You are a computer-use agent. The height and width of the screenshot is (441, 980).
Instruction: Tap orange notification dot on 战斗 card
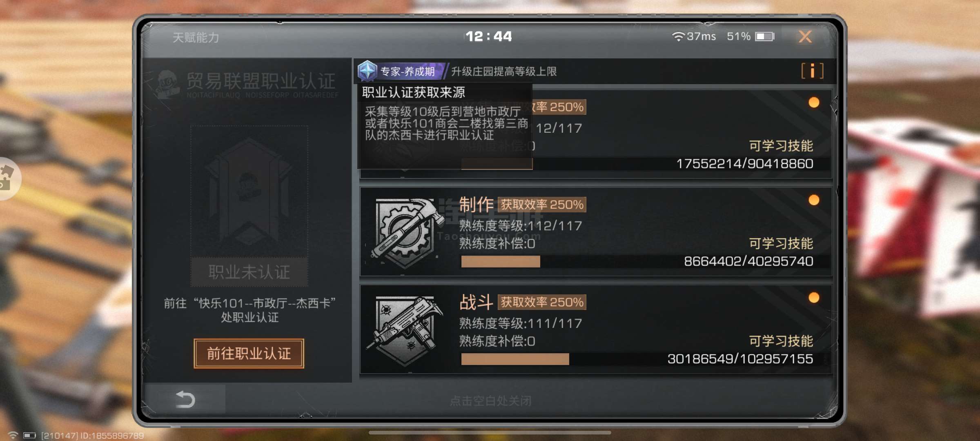click(814, 298)
